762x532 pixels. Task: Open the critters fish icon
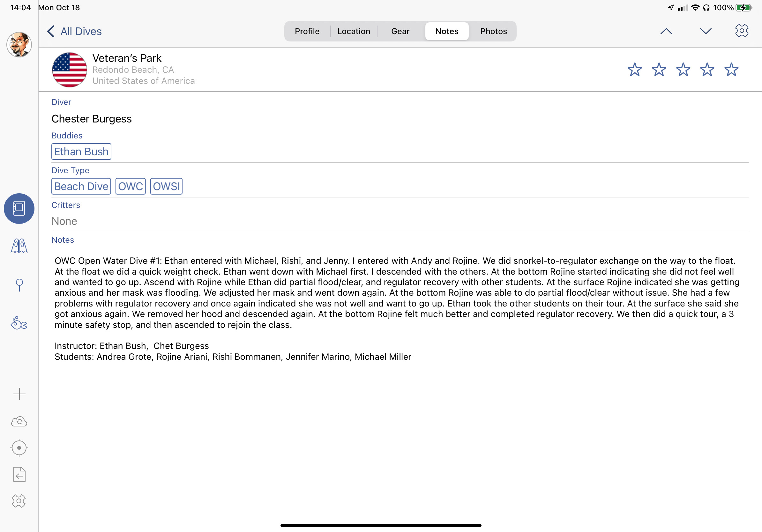coord(19,323)
